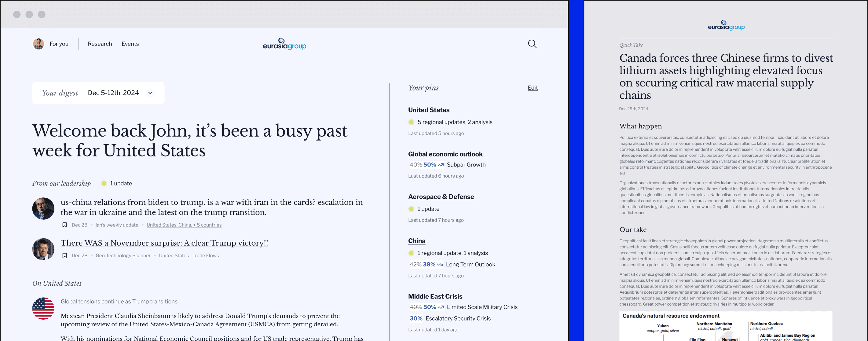Click the Our take section heading
This screenshot has width=868, height=341.
(633, 229)
